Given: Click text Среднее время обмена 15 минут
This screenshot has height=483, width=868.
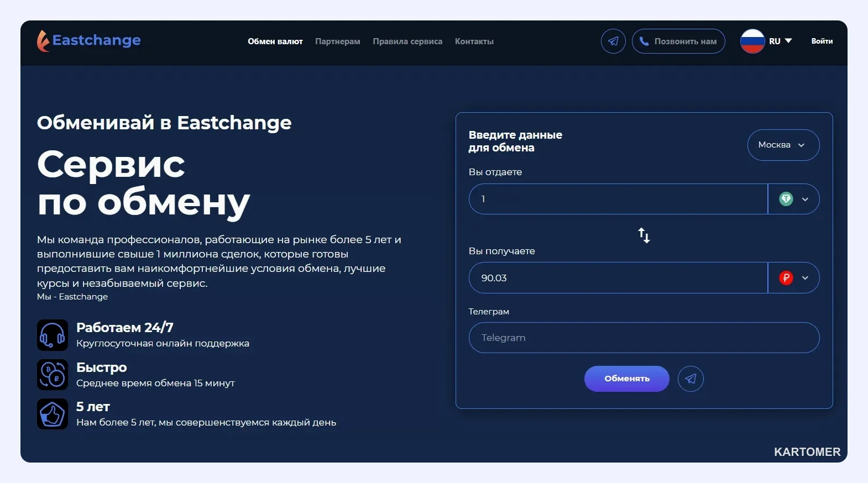Looking at the screenshot, I should pos(155,383).
